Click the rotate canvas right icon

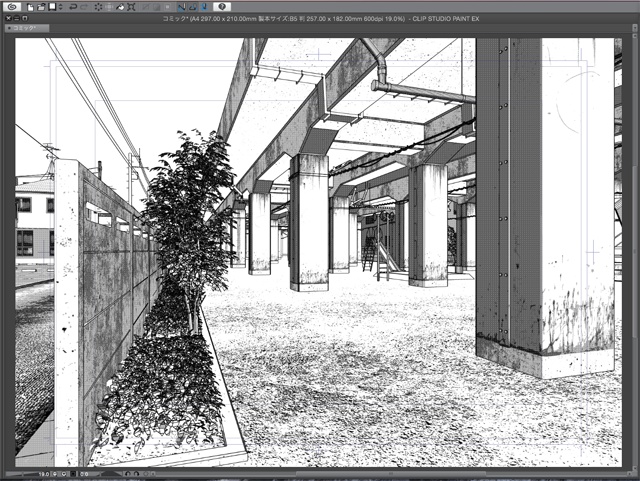point(136,474)
